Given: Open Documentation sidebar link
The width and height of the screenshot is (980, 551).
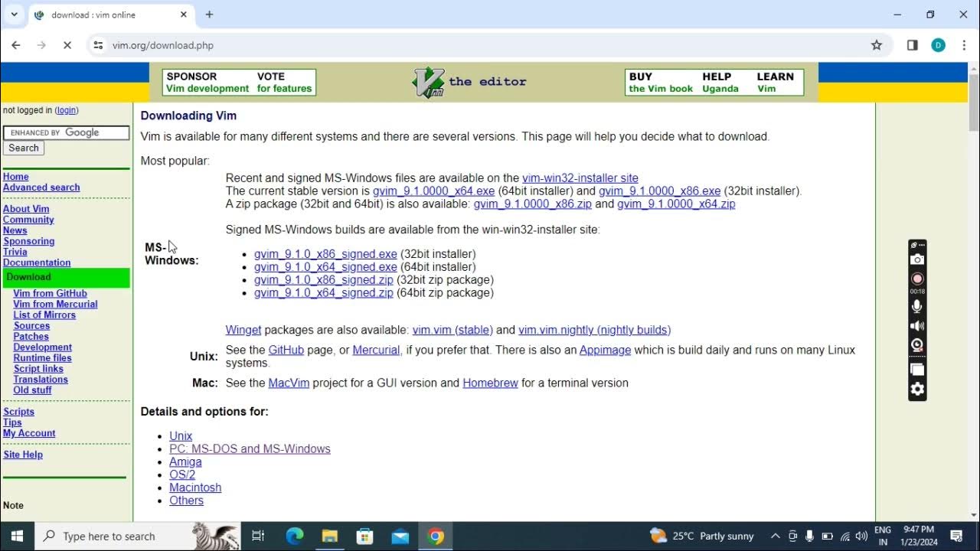Looking at the screenshot, I should coord(37,262).
